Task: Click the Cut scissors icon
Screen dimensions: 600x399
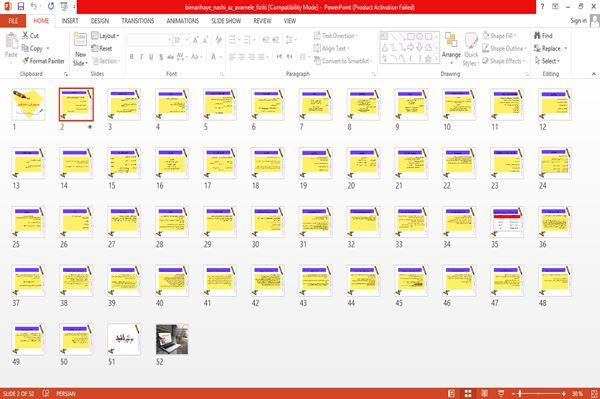Action: click(25, 36)
